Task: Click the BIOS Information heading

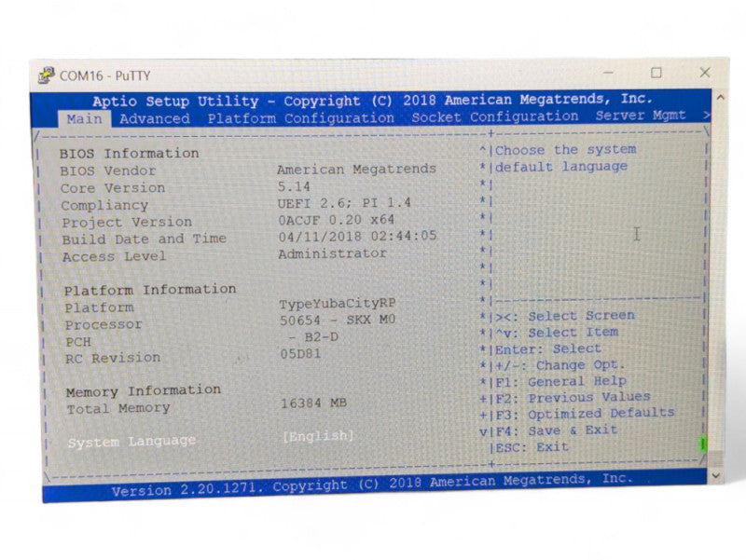Action: (x=129, y=154)
